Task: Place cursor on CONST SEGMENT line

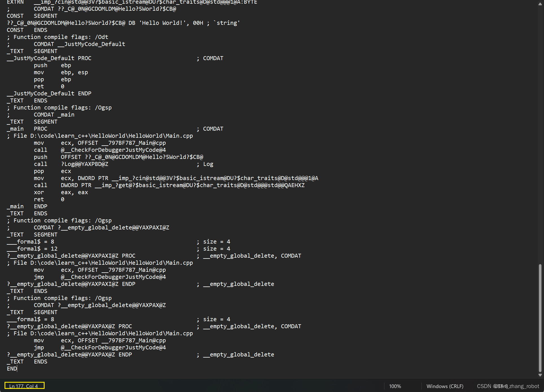Action: click(28, 16)
